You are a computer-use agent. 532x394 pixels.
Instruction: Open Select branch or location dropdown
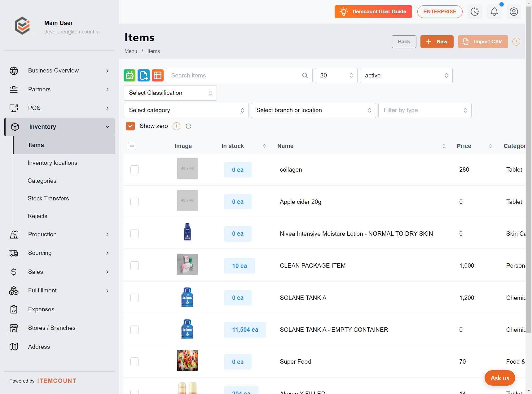pyautogui.click(x=313, y=110)
